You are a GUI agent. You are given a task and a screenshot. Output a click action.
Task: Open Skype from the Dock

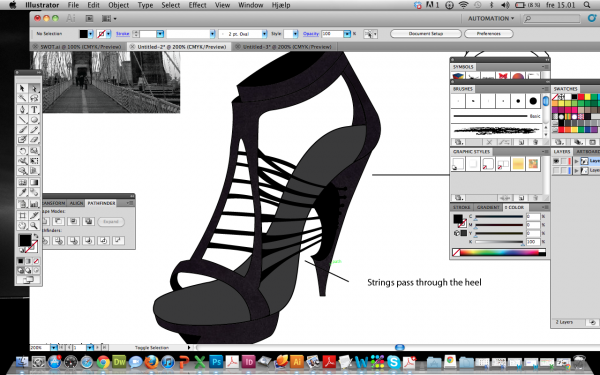point(393,362)
